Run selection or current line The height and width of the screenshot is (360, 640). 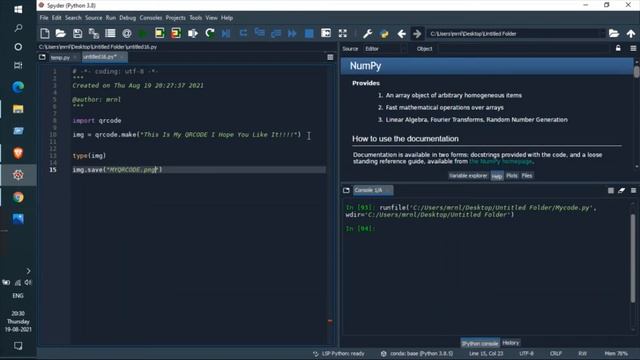193,33
